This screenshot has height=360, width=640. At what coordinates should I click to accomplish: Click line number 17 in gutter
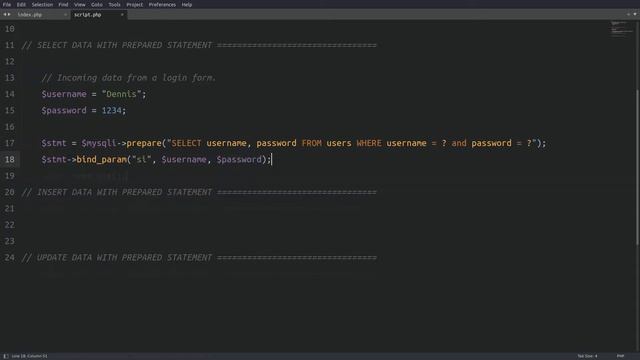click(x=9, y=143)
